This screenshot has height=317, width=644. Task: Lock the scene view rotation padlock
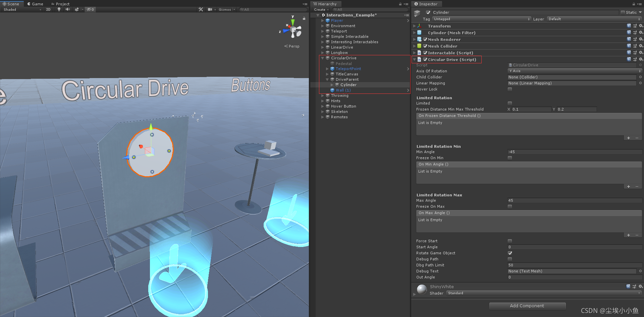304,18
